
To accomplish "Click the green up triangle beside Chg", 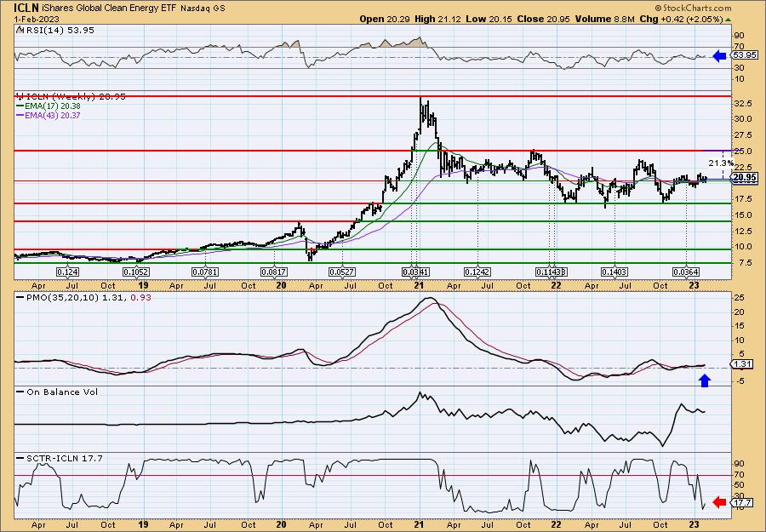I will (x=728, y=20).
